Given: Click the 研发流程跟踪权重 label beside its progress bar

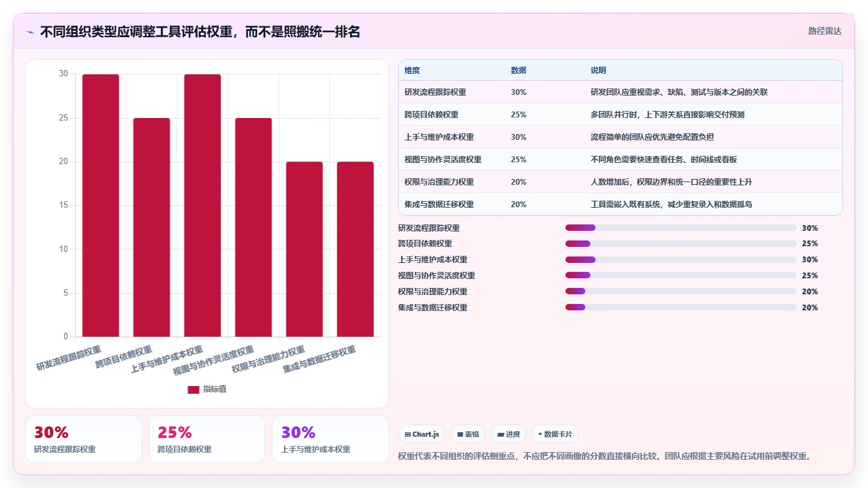Looking at the screenshot, I should [429, 228].
